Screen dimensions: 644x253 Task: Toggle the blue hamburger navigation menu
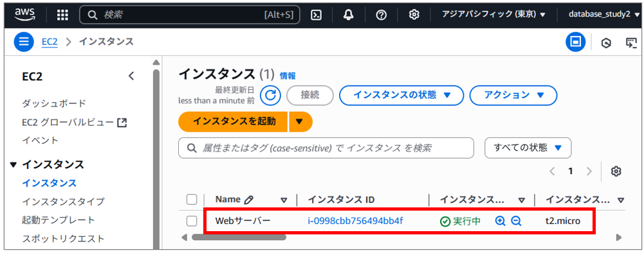(24, 42)
